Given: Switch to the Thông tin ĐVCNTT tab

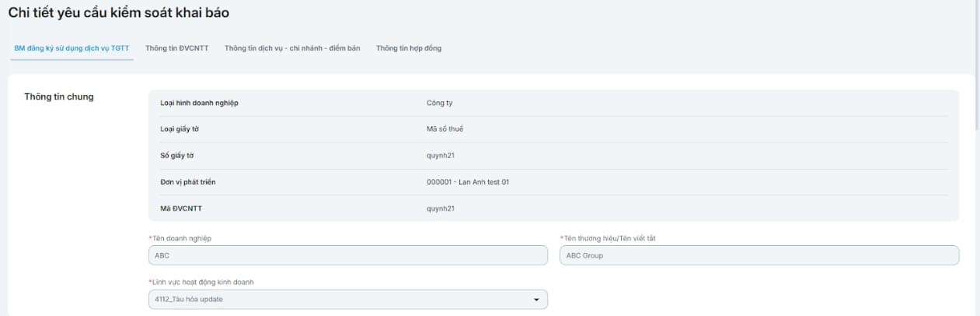Looking at the screenshot, I should point(177,48).
